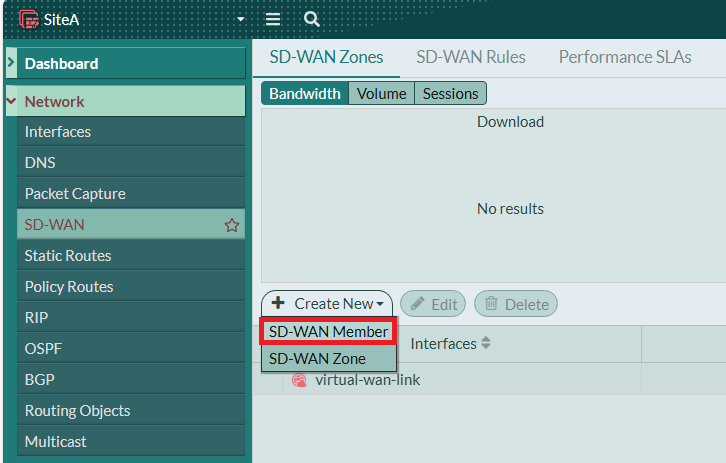Click the Download chart label
Image resolution: width=726 pixels, height=463 pixels.
510,122
